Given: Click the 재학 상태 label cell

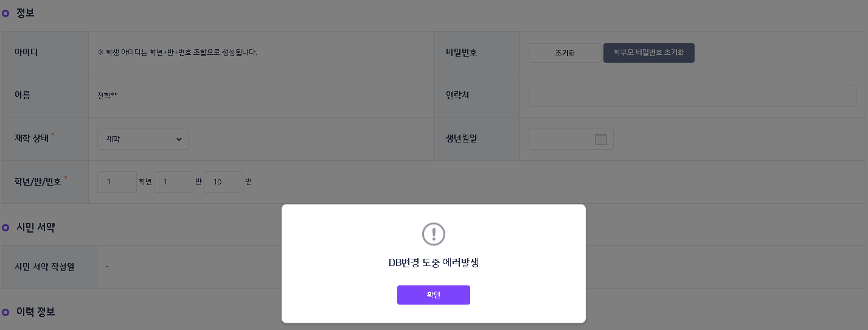Looking at the screenshot, I should coord(34,138).
